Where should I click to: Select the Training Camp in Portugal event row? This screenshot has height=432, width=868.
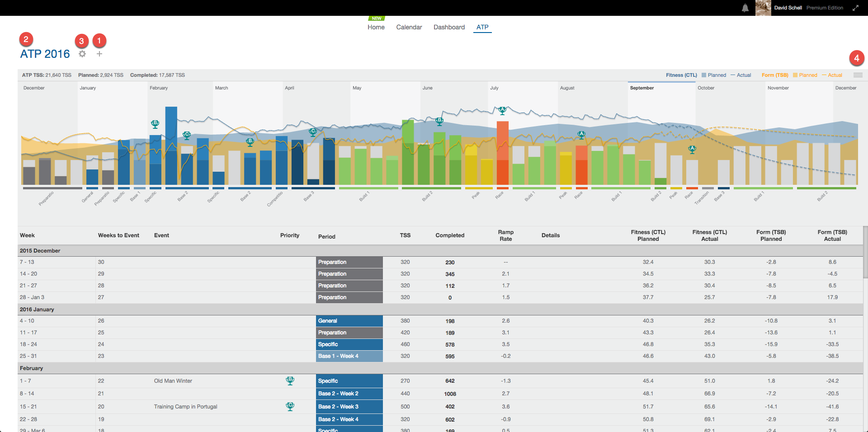(185, 407)
